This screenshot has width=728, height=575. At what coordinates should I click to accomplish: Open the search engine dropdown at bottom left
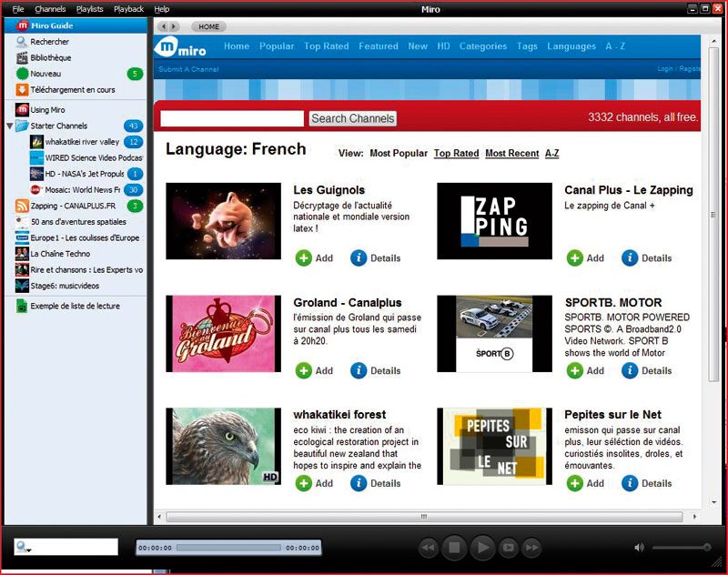(23, 548)
